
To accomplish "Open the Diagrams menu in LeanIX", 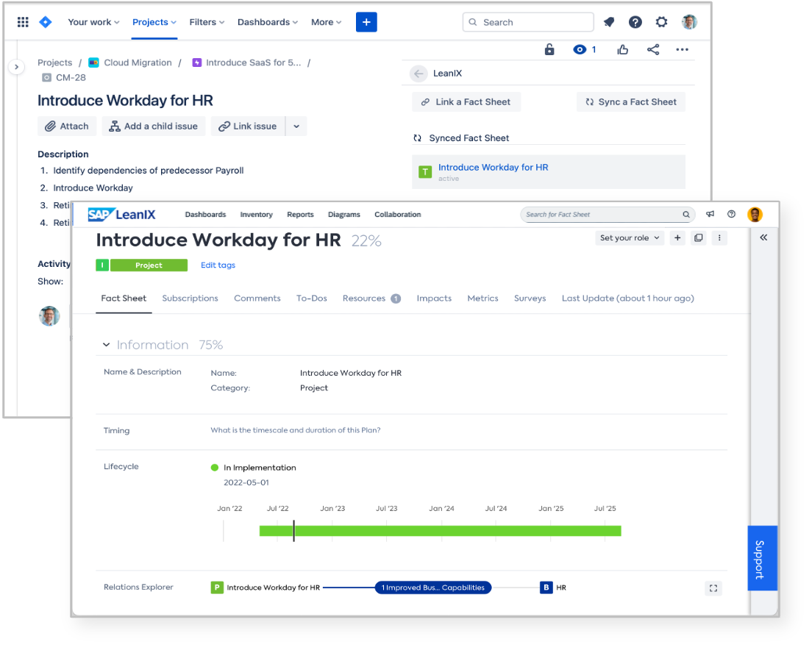I will tap(344, 215).
